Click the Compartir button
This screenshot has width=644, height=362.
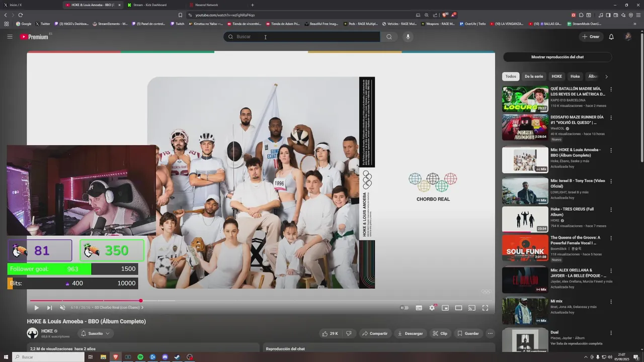click(x=375, y=333)
